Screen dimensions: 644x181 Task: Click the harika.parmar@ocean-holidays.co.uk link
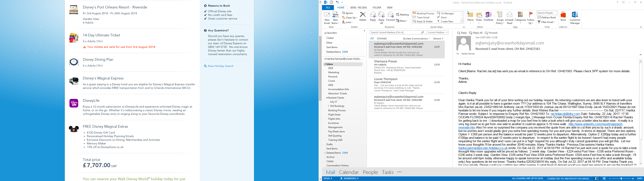(x=483, y=148)
